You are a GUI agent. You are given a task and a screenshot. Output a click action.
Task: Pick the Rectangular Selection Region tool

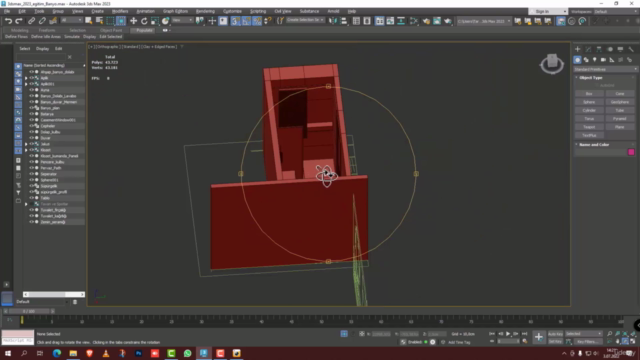pyautogui.click(x=110, y=21)
